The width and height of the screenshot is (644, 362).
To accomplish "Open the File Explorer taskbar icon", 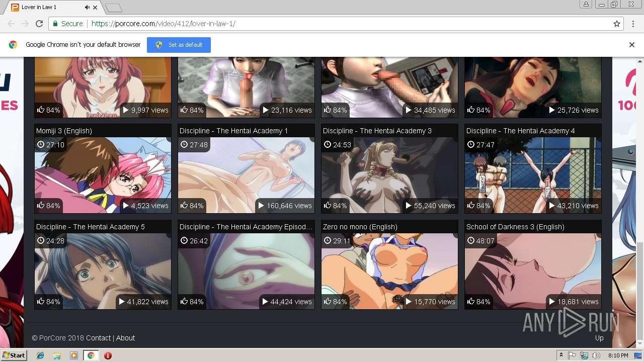I will click(x=57, y=355).
